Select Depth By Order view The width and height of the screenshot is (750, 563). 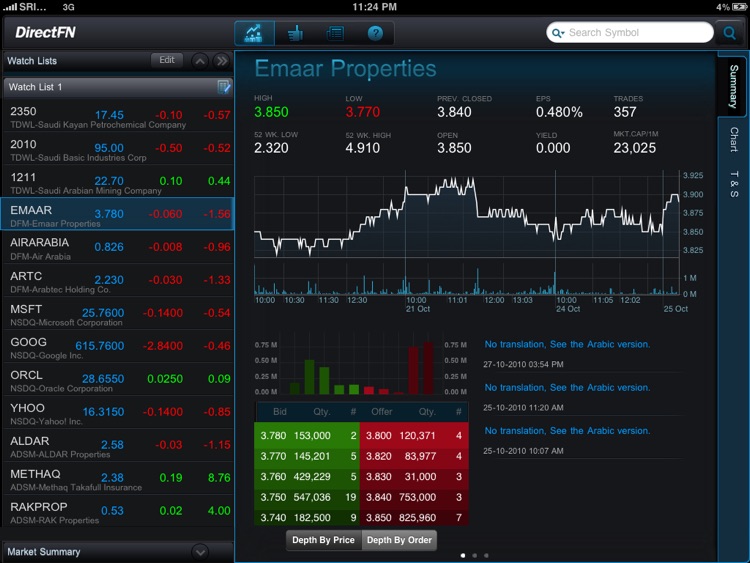pos(399,540)
